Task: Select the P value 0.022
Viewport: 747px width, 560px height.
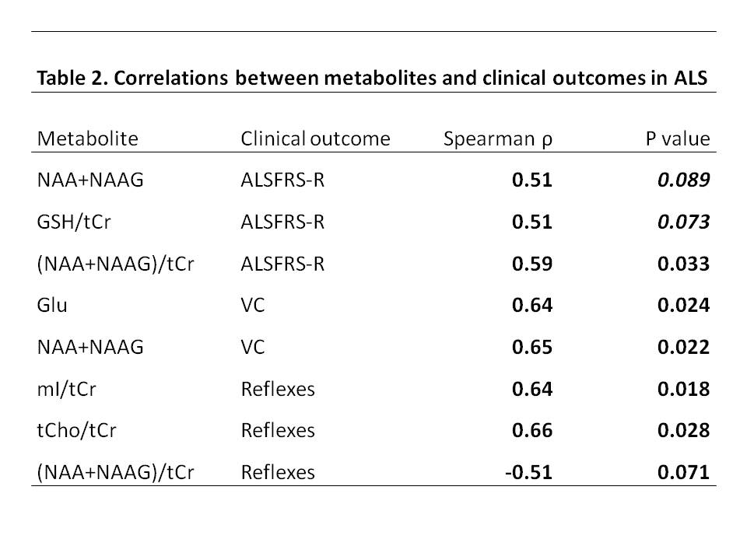Action: (683, 347)
